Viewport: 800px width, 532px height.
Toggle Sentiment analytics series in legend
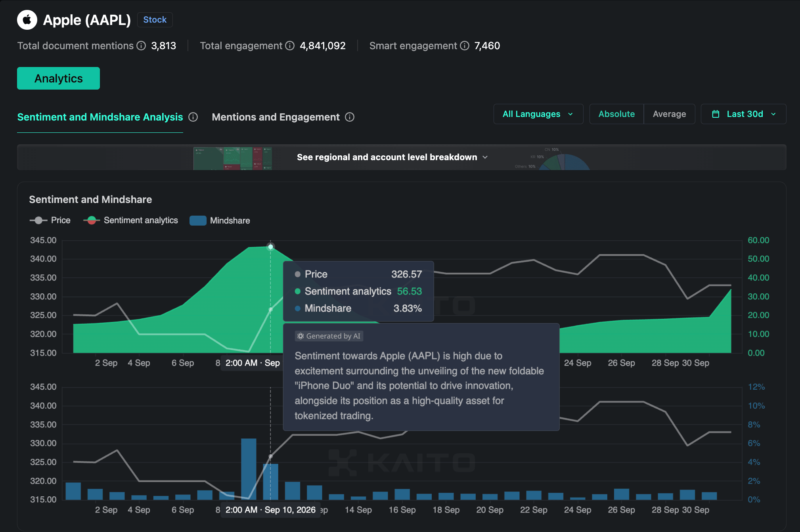point(131,220)
